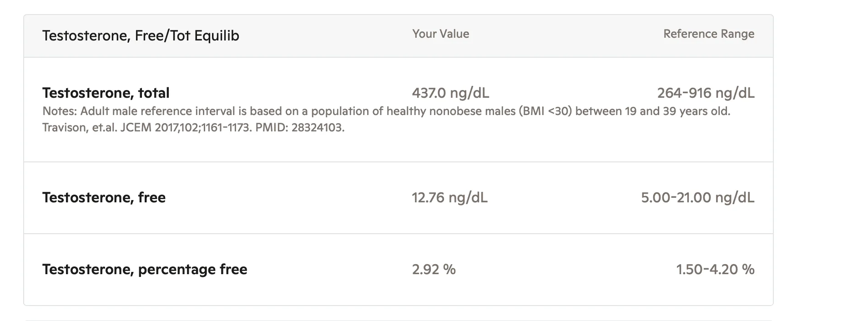Click the 5.00-21.00 ng/dL reference range
Viewport: 868px width, 321px height.
click(x=697, y=197)
